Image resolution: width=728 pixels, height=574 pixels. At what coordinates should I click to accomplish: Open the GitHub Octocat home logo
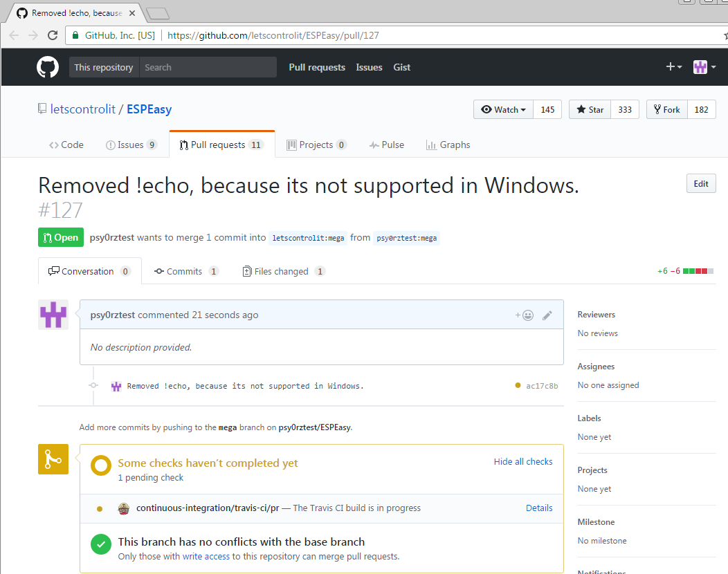click(x=48, y=67)
